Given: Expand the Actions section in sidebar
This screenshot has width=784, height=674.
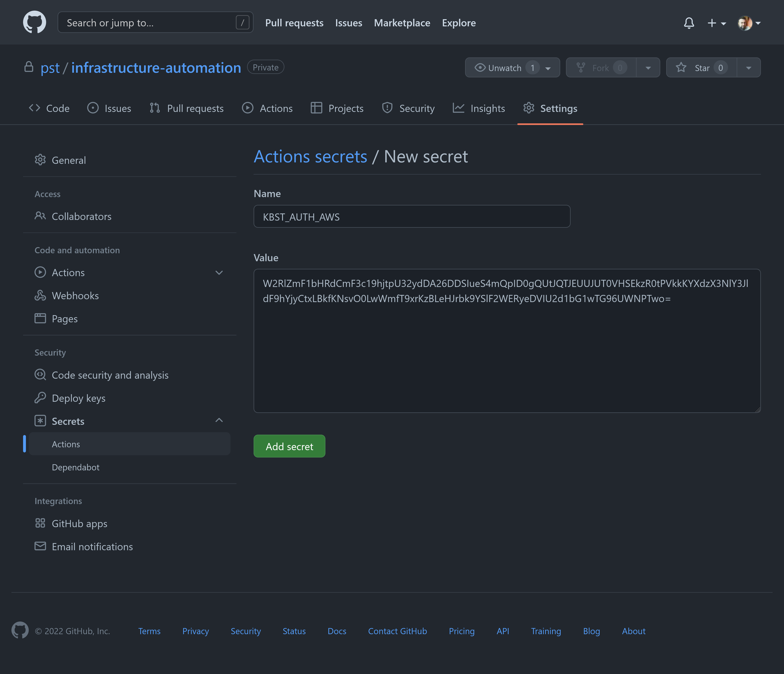Looking at the screenshot, I should tap(219, 272).
